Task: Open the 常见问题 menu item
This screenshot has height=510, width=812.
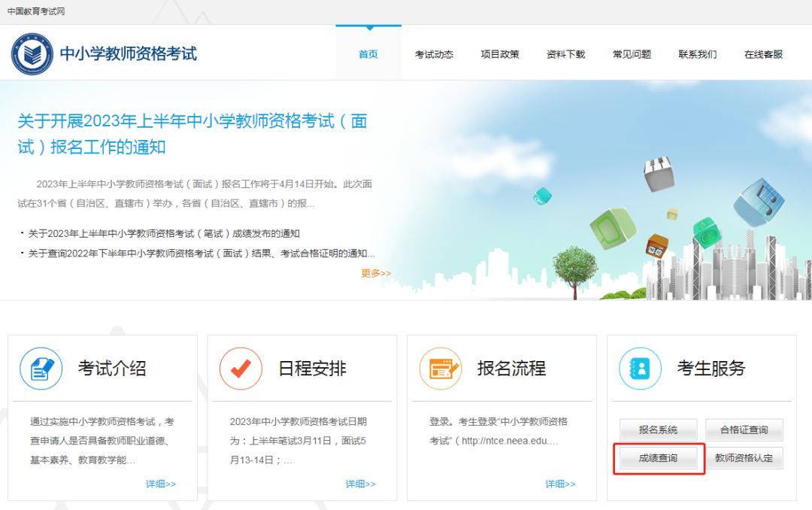Action: [632, 54]
